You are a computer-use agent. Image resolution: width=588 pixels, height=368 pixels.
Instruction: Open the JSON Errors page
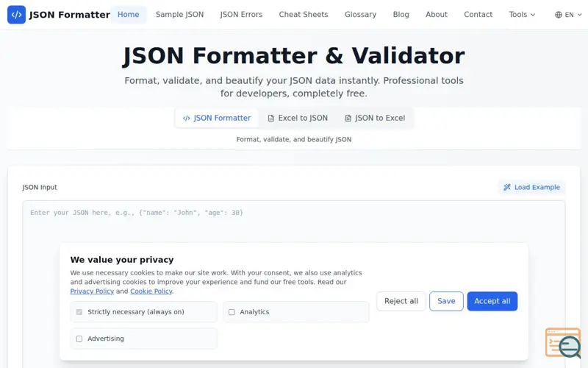[241, 15]
